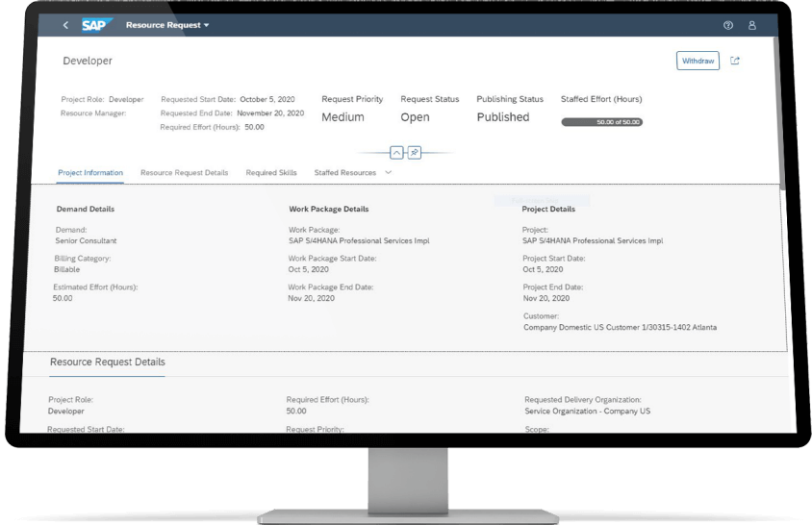Switch to the Resource Request Details tab
Viewport: 812px width, 525px height.
click(x=184, y=173)
